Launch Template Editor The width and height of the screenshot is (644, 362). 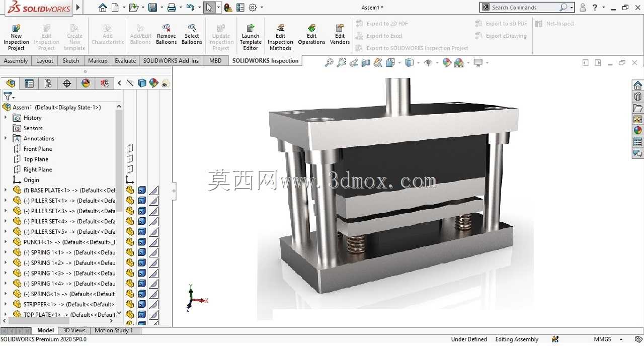click(251, 37)
